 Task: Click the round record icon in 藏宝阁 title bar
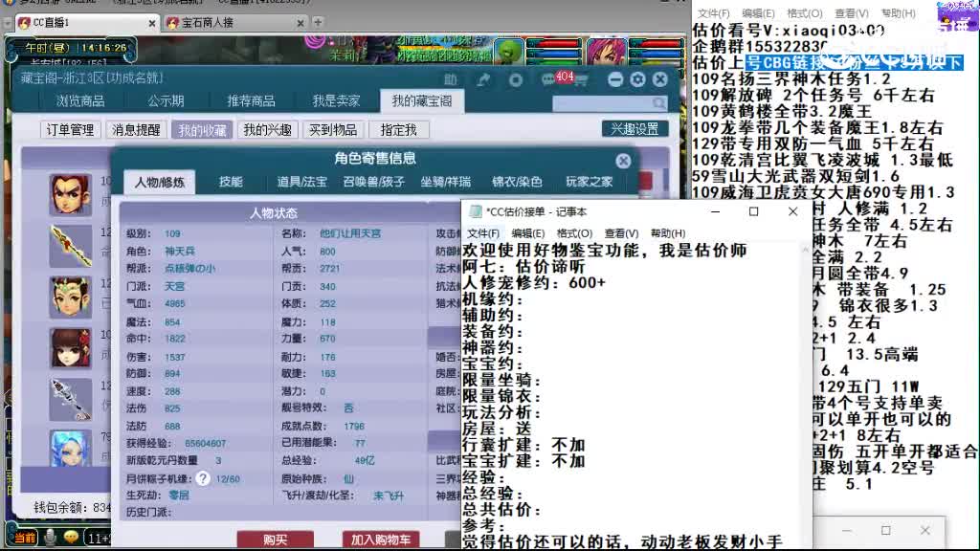(515, 79)
